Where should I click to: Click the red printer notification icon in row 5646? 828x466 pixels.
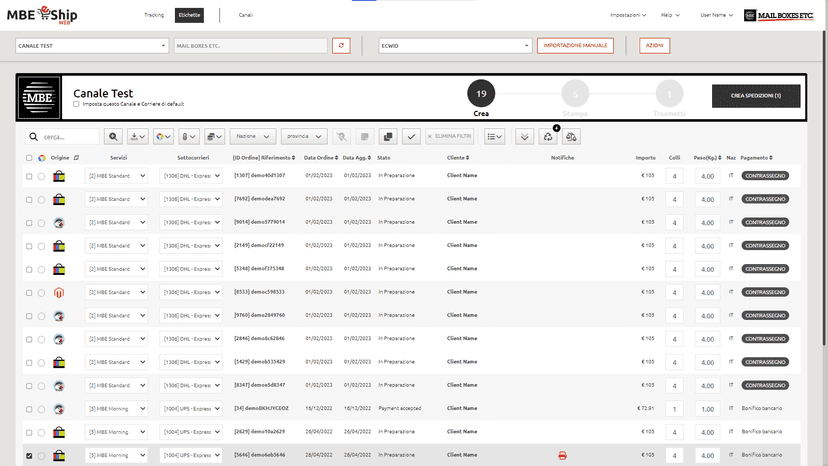[x=562, y=455]
